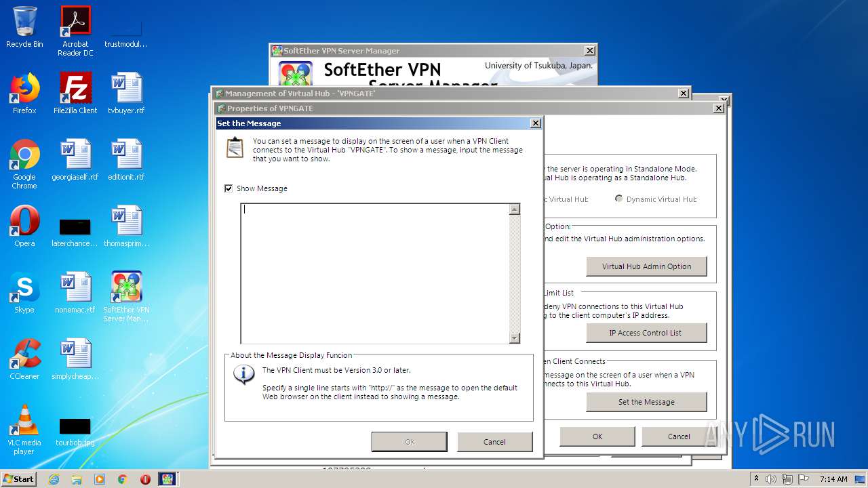Launch Firefox from the desktop
Viewport: 868px width, 488px height.
(x=24, y=94)
